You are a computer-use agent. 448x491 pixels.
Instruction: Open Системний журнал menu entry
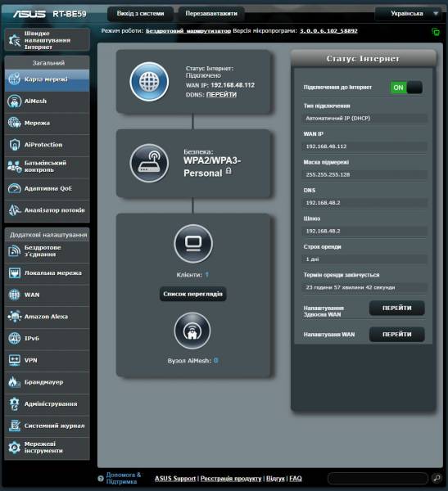click(x=47, y=426)
